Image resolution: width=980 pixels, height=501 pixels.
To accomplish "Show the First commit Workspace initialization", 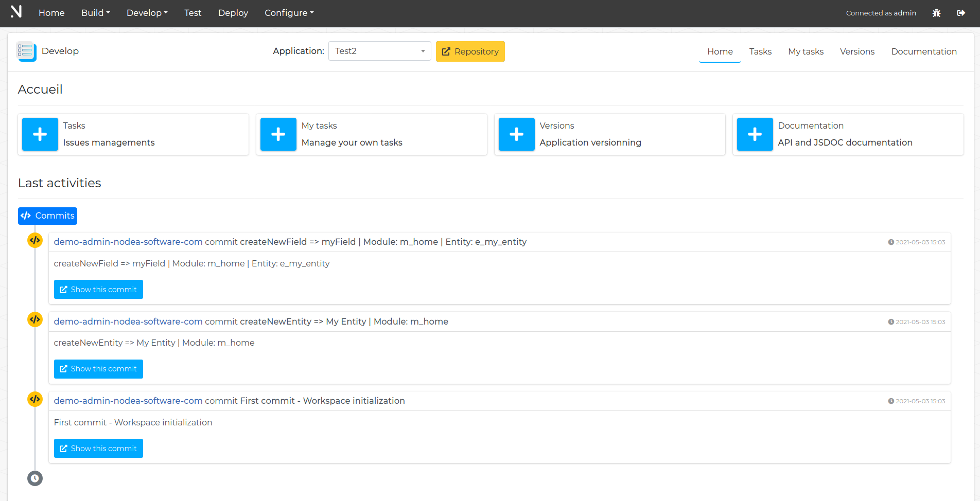I will pyautogui.click(x=98, y=449).
